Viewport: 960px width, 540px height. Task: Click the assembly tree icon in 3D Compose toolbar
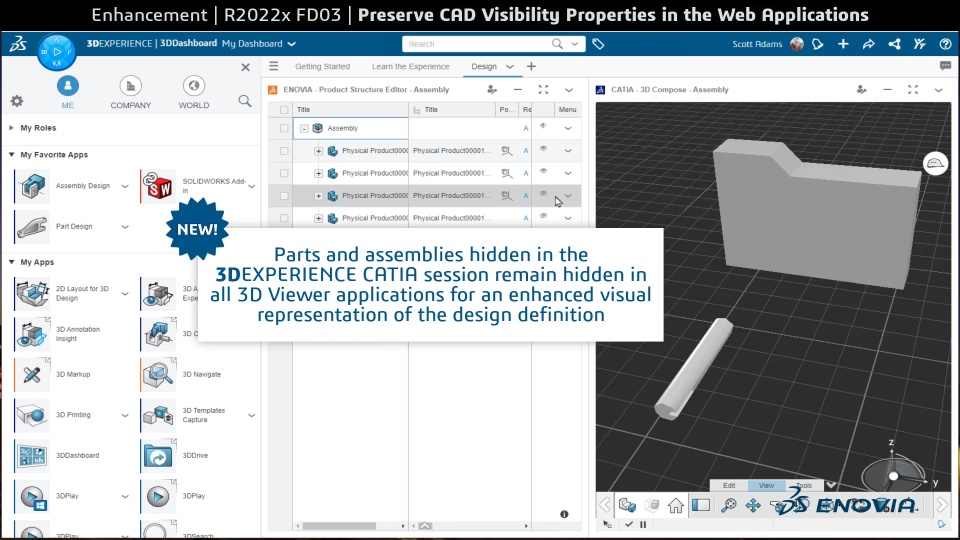[627, 505]
